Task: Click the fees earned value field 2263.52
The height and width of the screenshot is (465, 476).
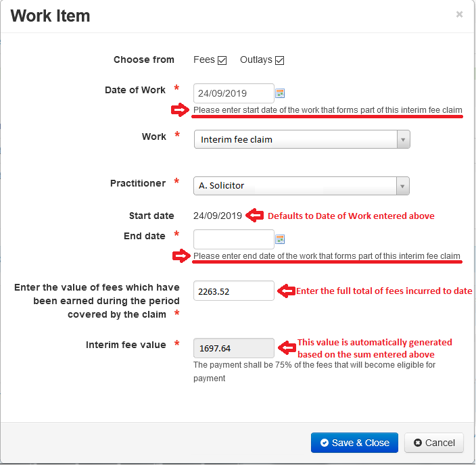Action: click(234, 291)
